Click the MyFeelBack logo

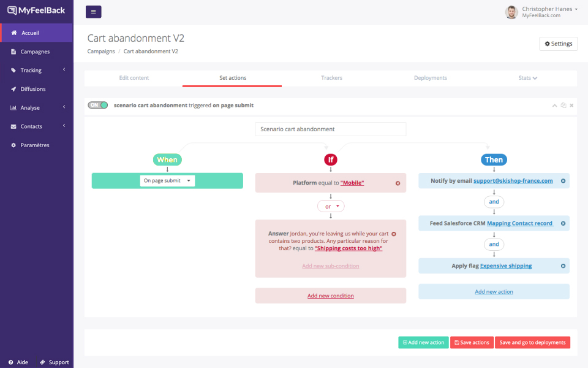tap(36, 10)
